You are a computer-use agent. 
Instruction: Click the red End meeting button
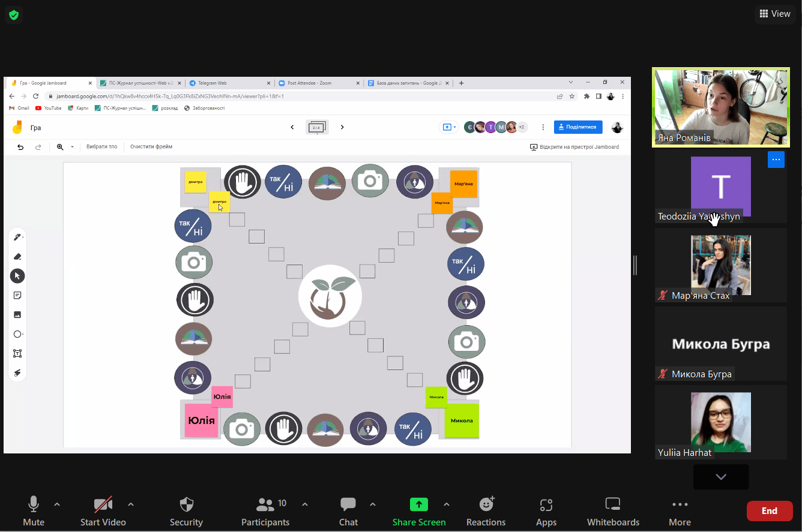[769, 511]
